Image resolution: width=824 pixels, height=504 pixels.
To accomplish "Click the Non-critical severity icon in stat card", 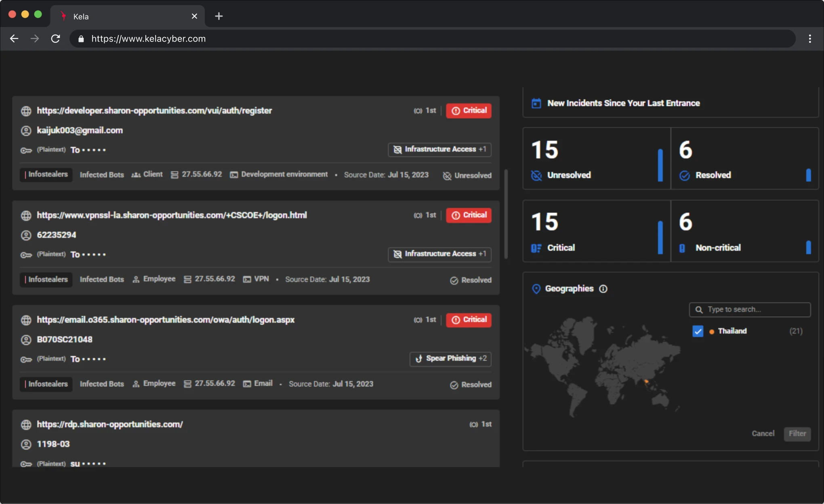I will point(682,248).
